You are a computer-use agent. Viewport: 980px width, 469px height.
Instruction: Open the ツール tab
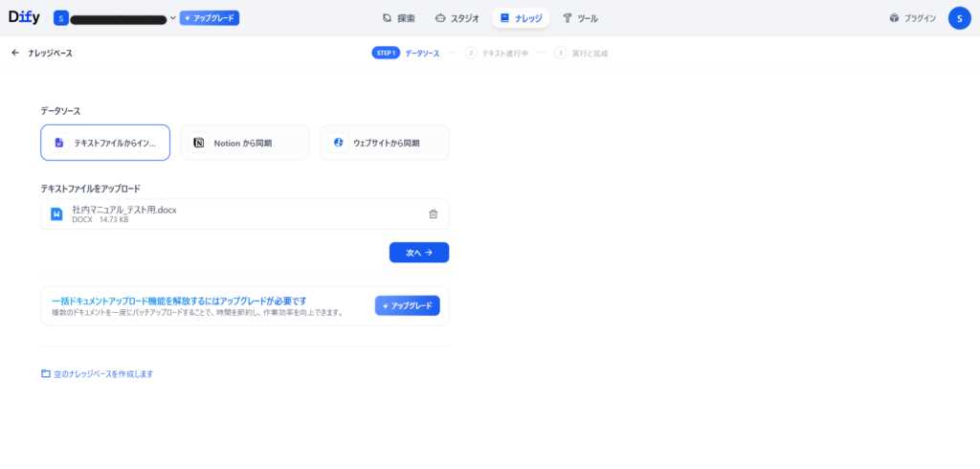(580, 18)
